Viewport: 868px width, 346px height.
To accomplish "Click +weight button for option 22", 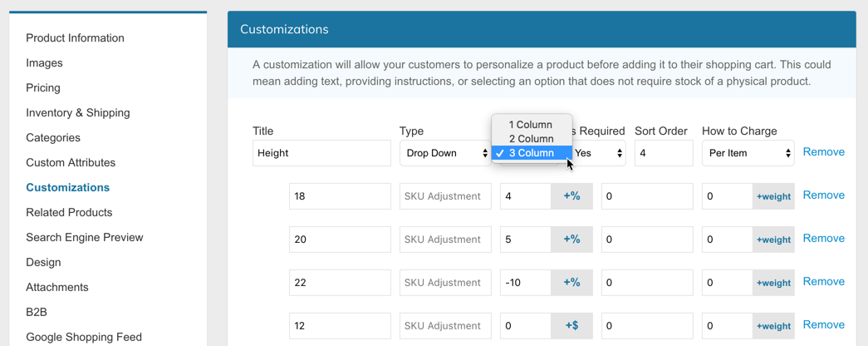I will tap(773, 283).
